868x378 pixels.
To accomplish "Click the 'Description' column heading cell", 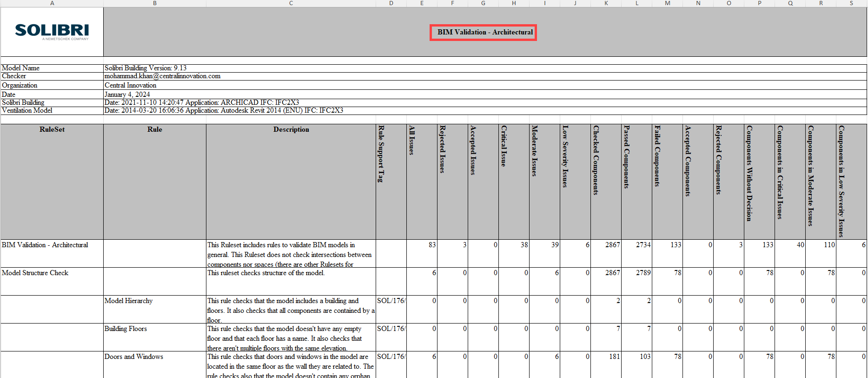I will coord(291,182).
